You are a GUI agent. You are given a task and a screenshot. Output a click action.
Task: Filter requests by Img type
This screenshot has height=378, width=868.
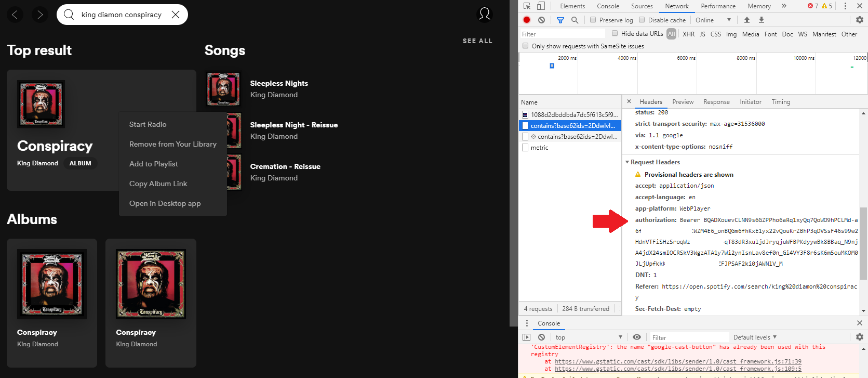[x=731, y=34]
